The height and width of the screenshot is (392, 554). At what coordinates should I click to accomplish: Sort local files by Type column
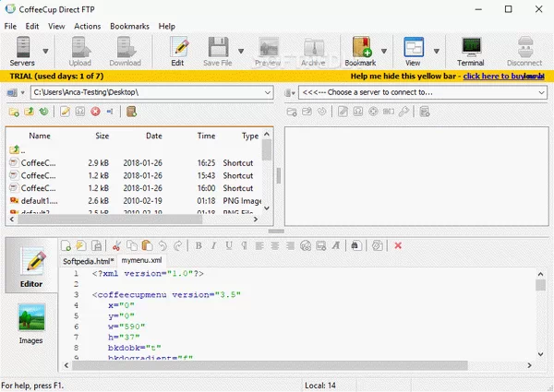pyautogui.click(x=250, y=136)
